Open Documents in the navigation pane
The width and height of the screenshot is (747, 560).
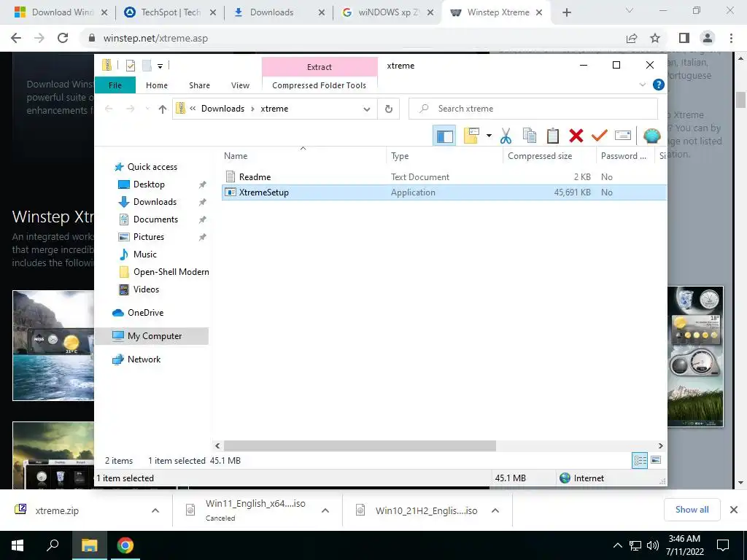[155, 219]
